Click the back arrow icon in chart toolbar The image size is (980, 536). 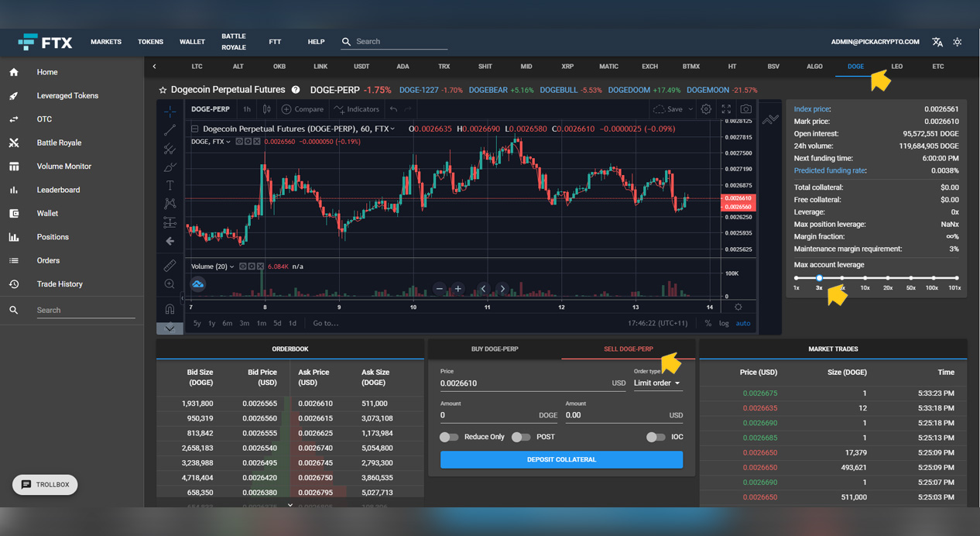click(x=170, y=241)
